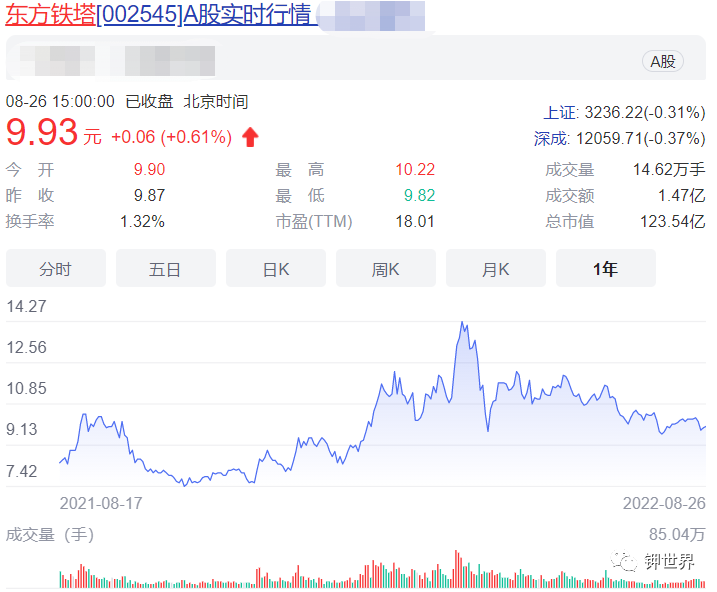
Task: Click the chart end date 2022-08-26
Action: click(x=664, y=503)
